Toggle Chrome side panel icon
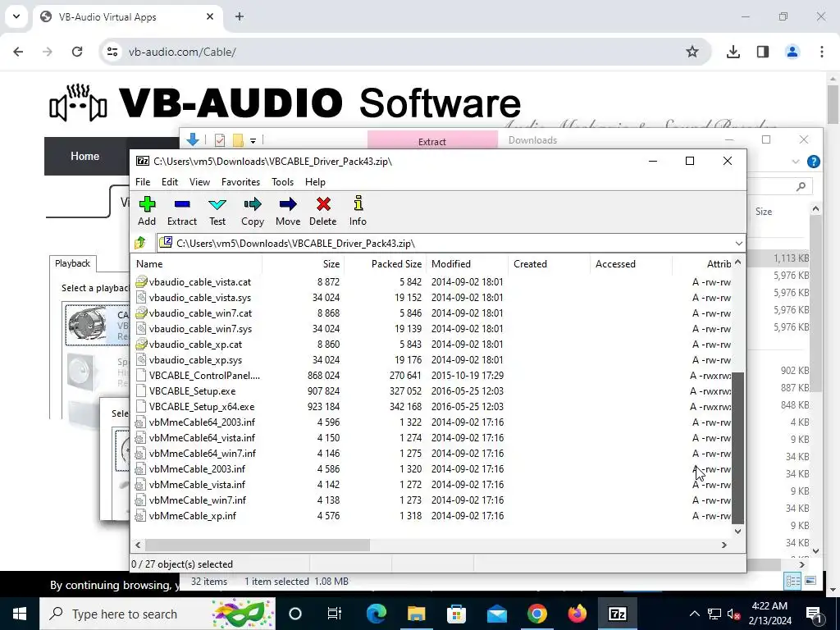 point(763,52)
